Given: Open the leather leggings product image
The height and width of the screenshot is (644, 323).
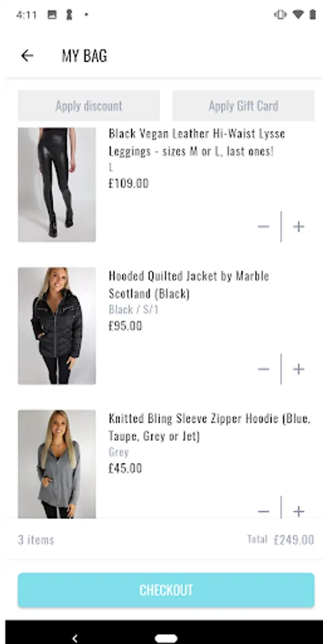Looking at the screenshot, I should click(x=56, y=185).
